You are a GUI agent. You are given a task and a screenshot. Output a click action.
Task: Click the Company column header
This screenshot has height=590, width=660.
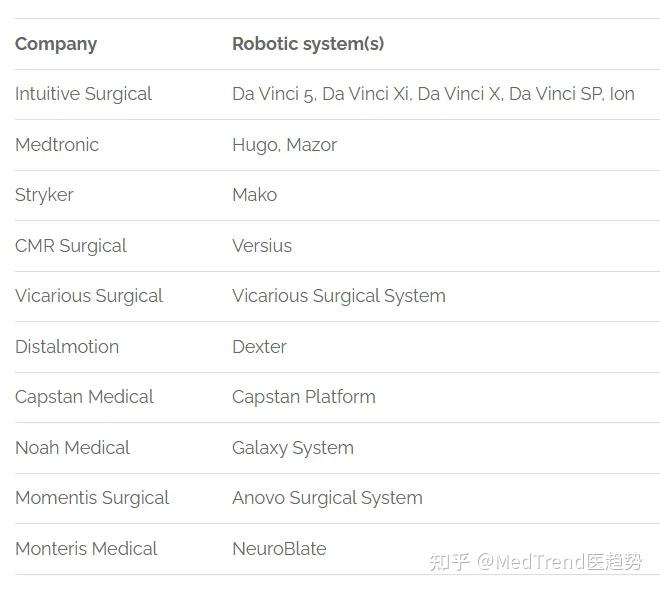click(x=56, y=44)
